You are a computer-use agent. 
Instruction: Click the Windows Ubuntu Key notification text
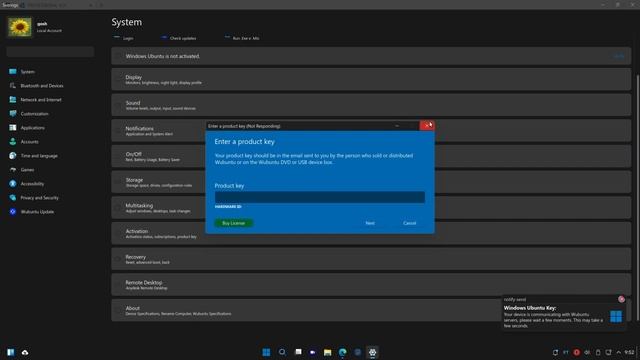553,317
